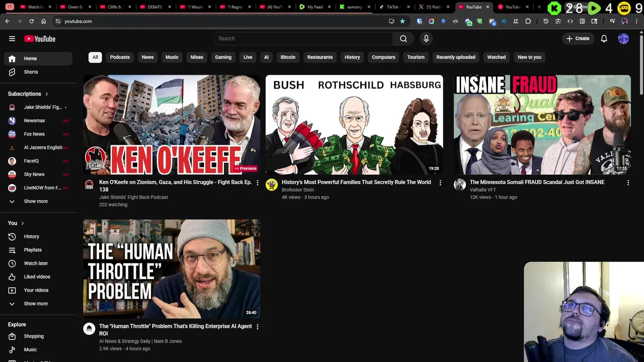
Task: Open Liked videos
Action: pyautogui.click(x=38, y=277)
